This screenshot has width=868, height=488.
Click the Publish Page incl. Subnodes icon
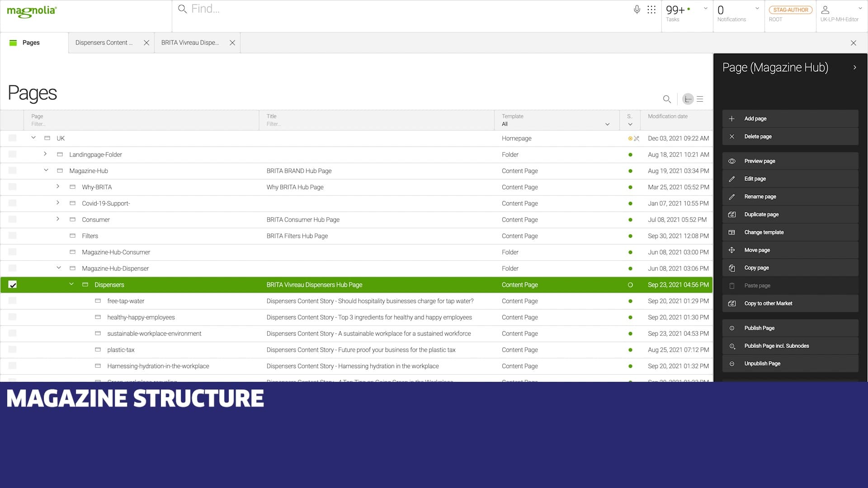732,346
